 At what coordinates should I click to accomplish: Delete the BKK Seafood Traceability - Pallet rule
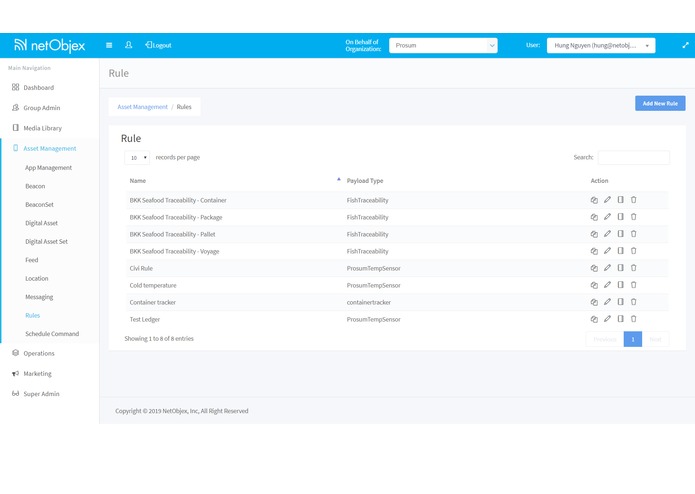633,234
